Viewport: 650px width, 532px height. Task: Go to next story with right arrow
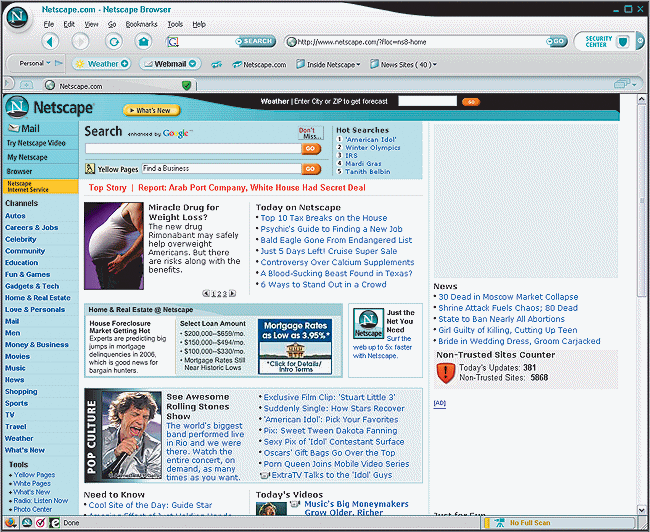pyautogui.click(x=233, y=293)
